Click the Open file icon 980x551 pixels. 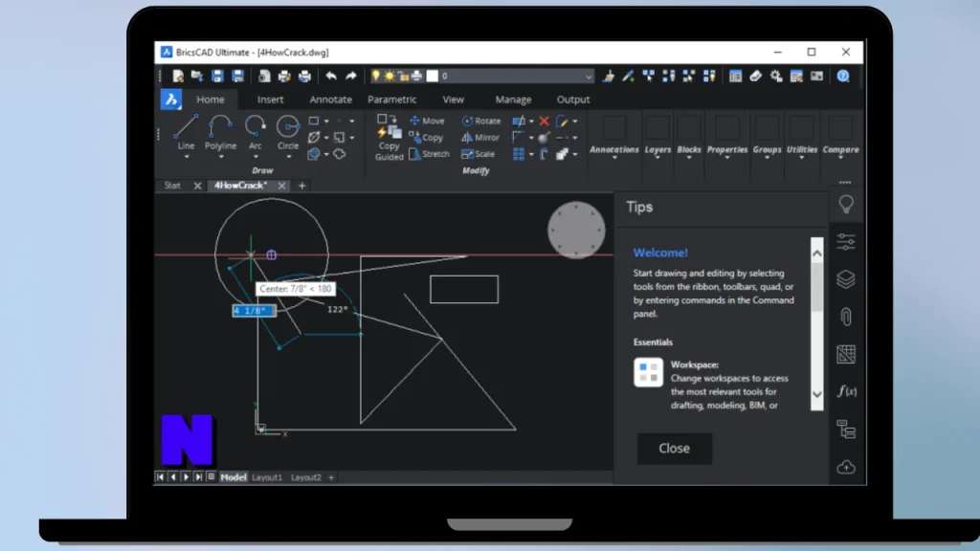(197, 77)
